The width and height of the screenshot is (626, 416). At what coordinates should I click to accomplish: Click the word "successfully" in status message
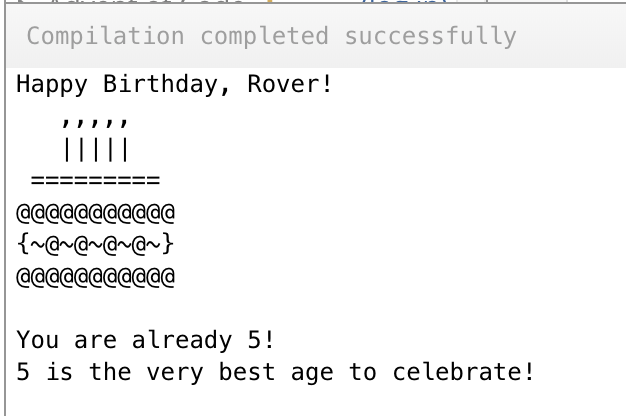click(x=430, y=37)
